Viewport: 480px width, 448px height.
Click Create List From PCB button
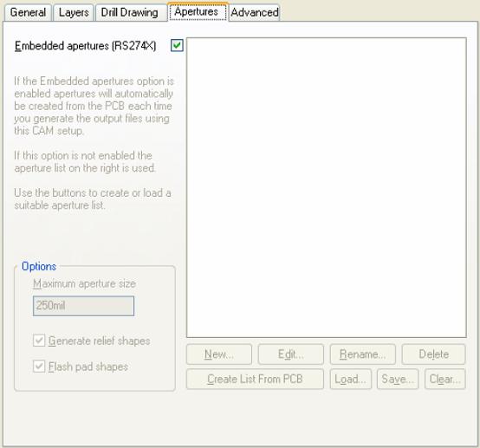pos(255,379)
